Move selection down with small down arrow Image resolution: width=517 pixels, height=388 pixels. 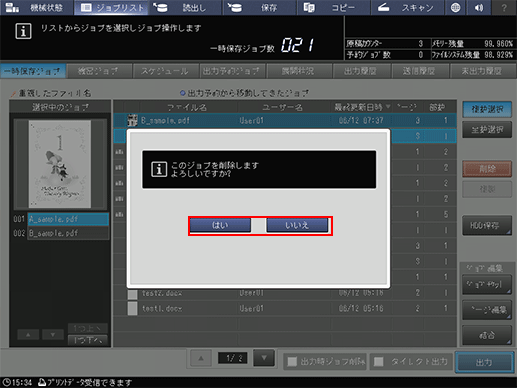coord(53,334)
